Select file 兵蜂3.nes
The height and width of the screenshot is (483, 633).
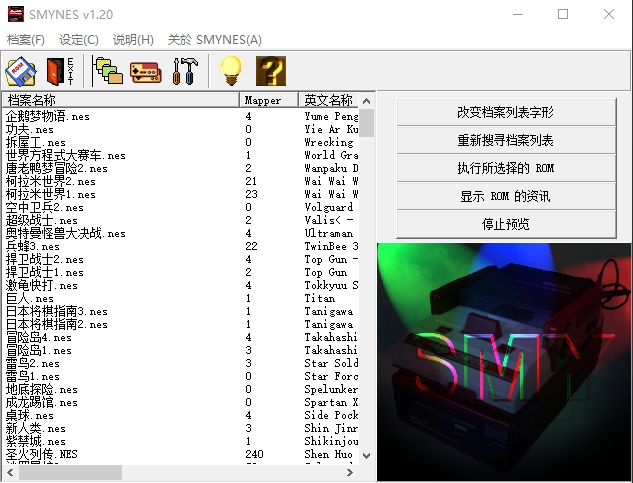[33, 246]
